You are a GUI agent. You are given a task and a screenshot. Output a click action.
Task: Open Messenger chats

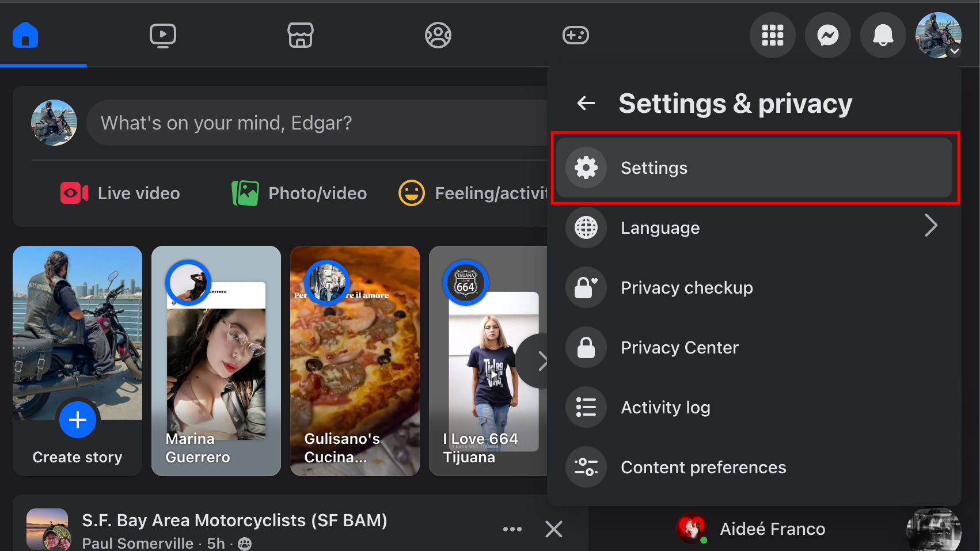point(828,35)
